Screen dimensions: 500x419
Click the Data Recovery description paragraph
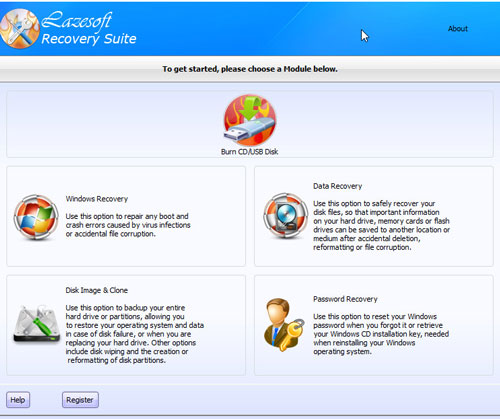381,225
